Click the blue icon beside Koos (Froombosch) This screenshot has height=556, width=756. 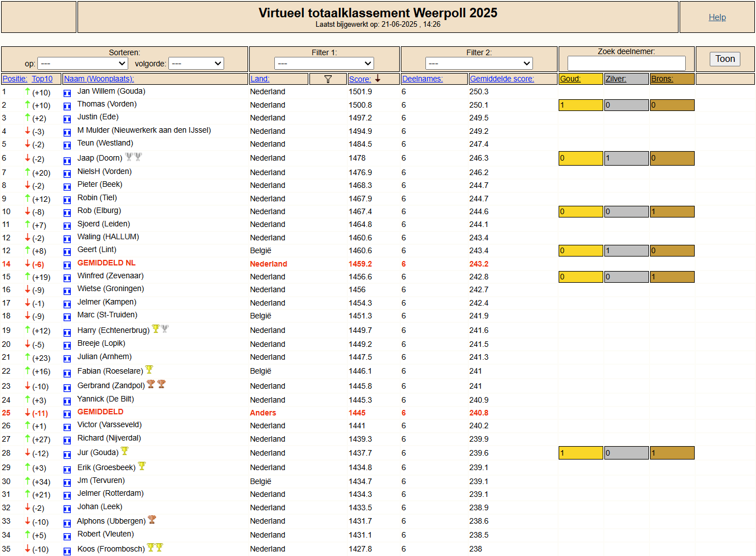pyautogui.click(x=67, y=551)
